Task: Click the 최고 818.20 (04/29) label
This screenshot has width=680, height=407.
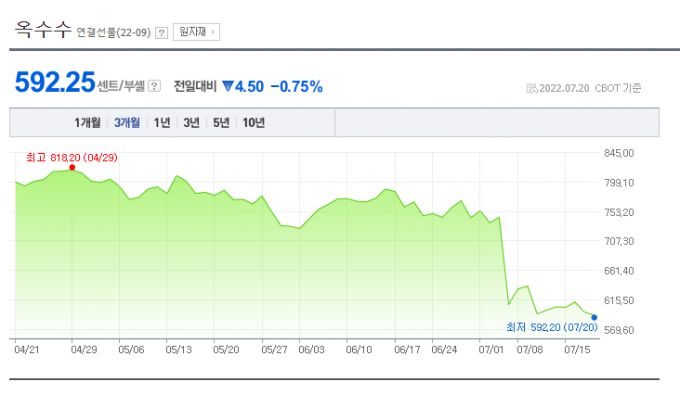Action: [72, 158]
